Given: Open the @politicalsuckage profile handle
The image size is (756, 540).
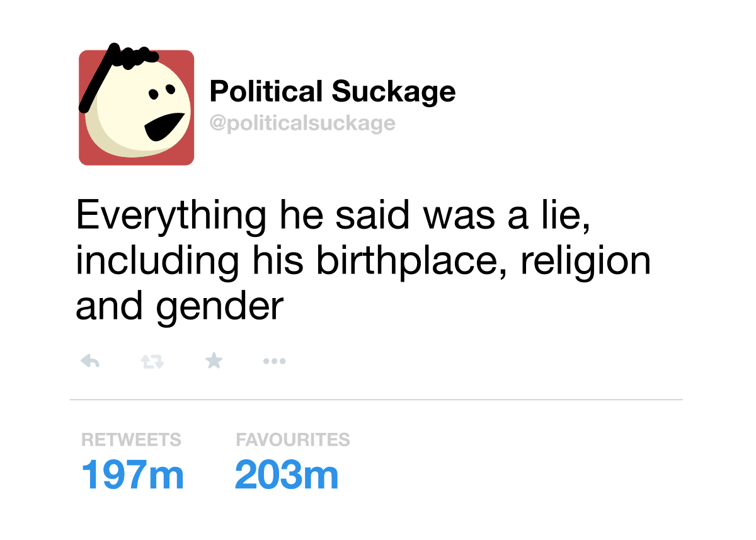Looking at the screenshot, I should coord(302,124).
